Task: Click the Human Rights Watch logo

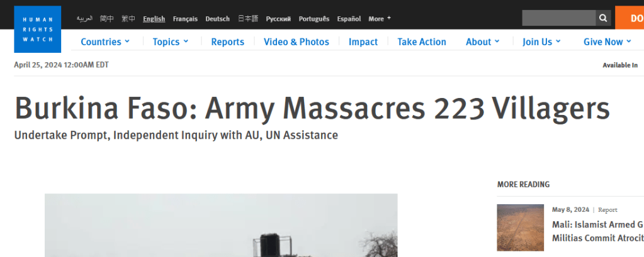Action: coord(38,29)
